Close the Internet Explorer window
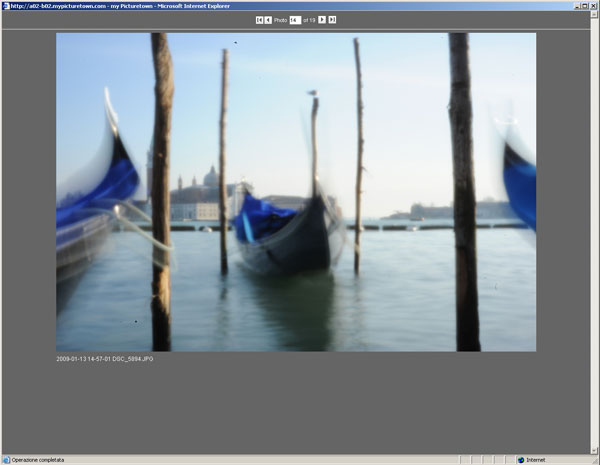This screenshot has width=600, height=465. coord(593,6)
